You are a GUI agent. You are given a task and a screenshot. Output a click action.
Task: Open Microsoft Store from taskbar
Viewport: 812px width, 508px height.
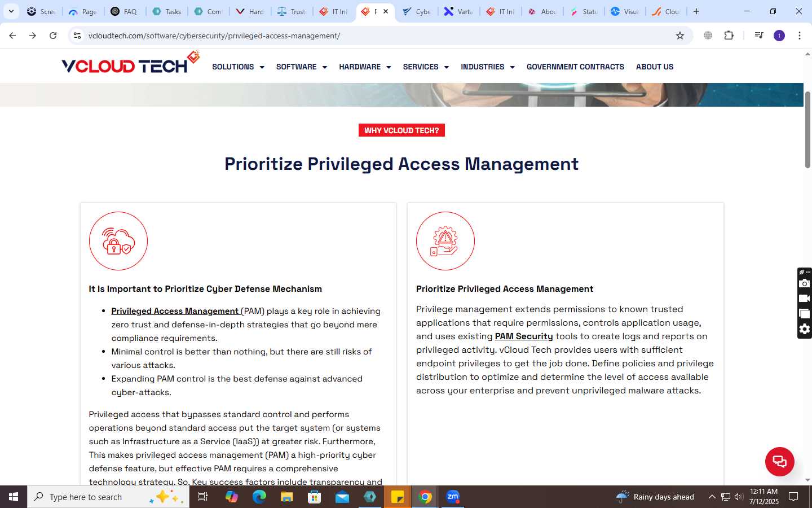[x=315, y=497]
